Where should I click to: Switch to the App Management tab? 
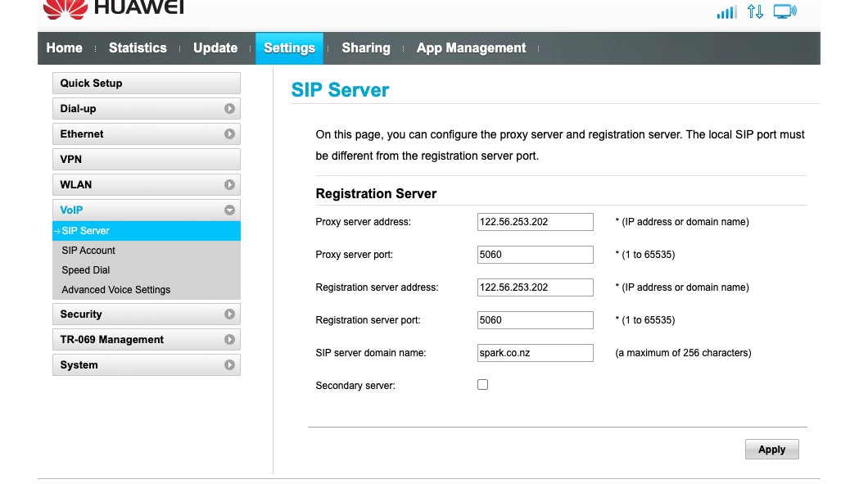(x=471, y=48)
